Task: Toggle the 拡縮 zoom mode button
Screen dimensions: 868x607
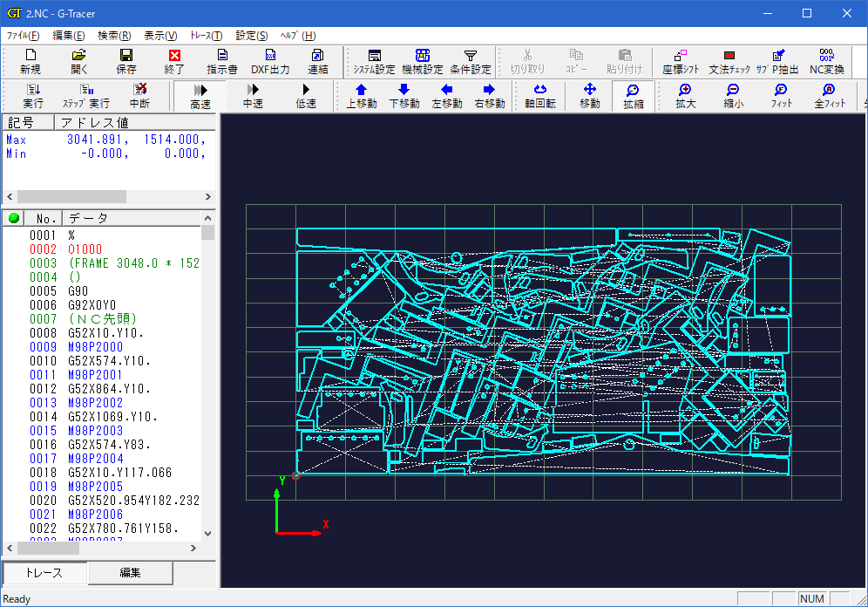Action: click(633, 96)
